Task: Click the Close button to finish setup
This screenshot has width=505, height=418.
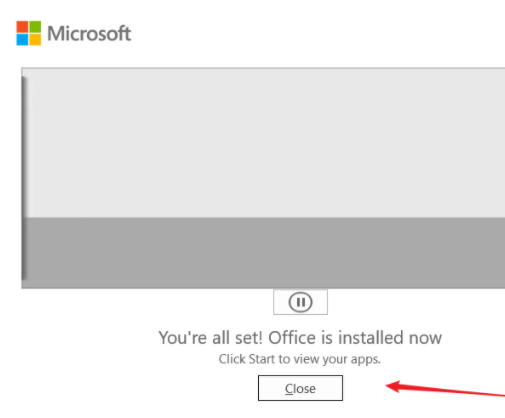Action: coord(300,388)
